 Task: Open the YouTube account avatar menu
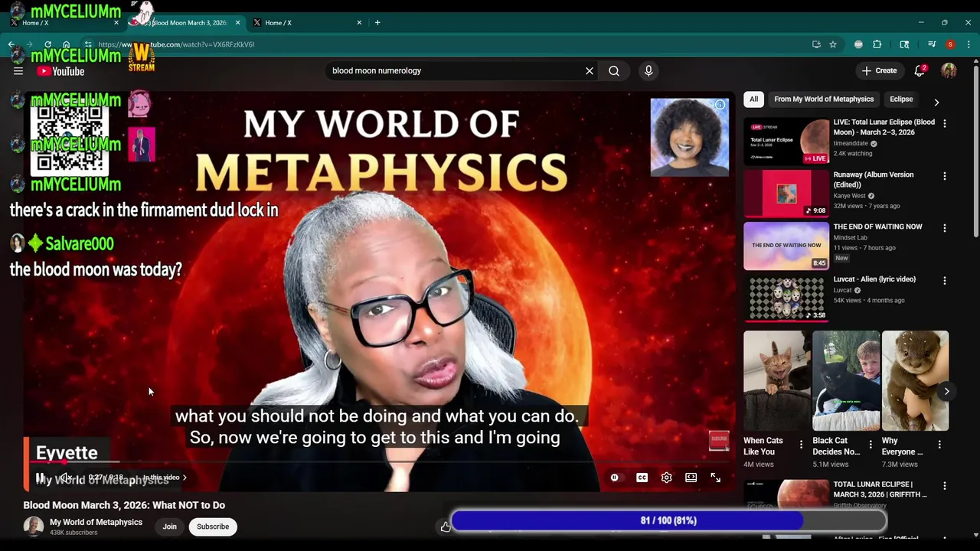(949, 70)
